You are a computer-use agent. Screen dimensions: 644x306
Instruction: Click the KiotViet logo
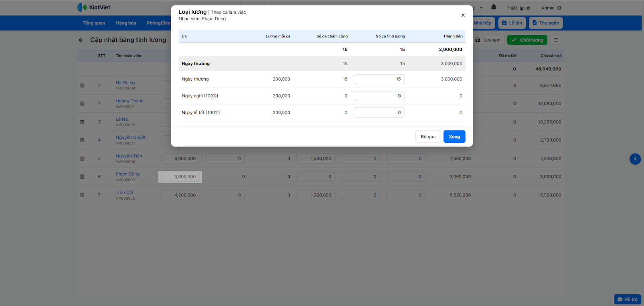coord(94,7)
